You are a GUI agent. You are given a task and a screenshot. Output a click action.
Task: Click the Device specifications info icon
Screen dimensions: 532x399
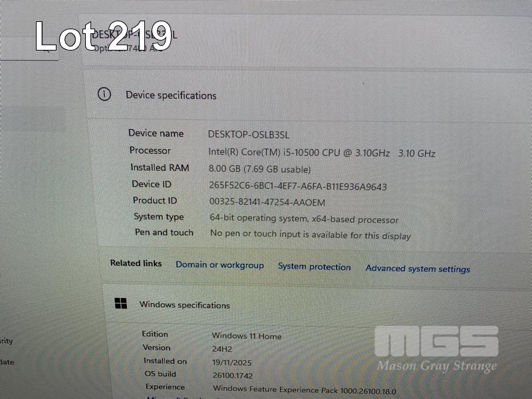[104, 94]
